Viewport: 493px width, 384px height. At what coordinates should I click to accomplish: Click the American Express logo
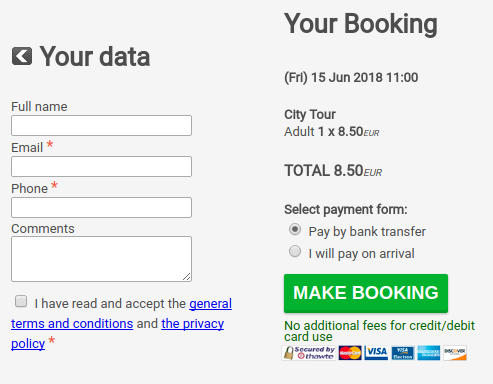[x=429, y=353]
